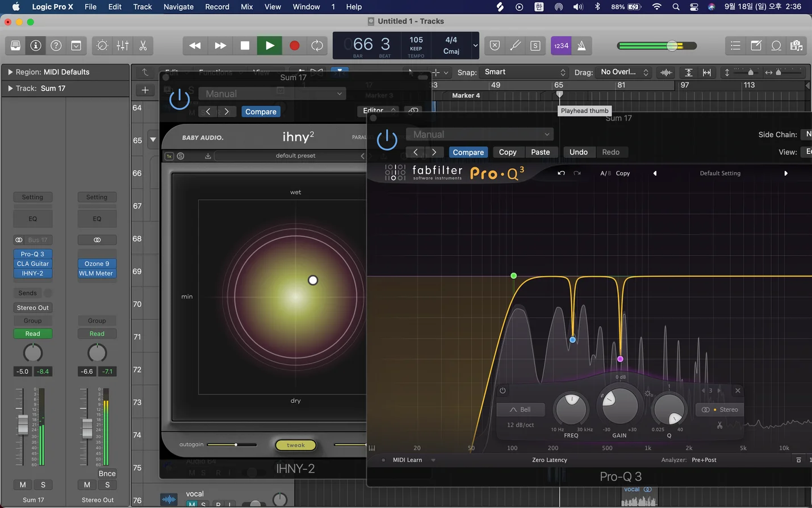Open the display mode arrow beside 4/4 Cmaj
The width and height of the screenshot is (812, 508).
click(475, 45)
